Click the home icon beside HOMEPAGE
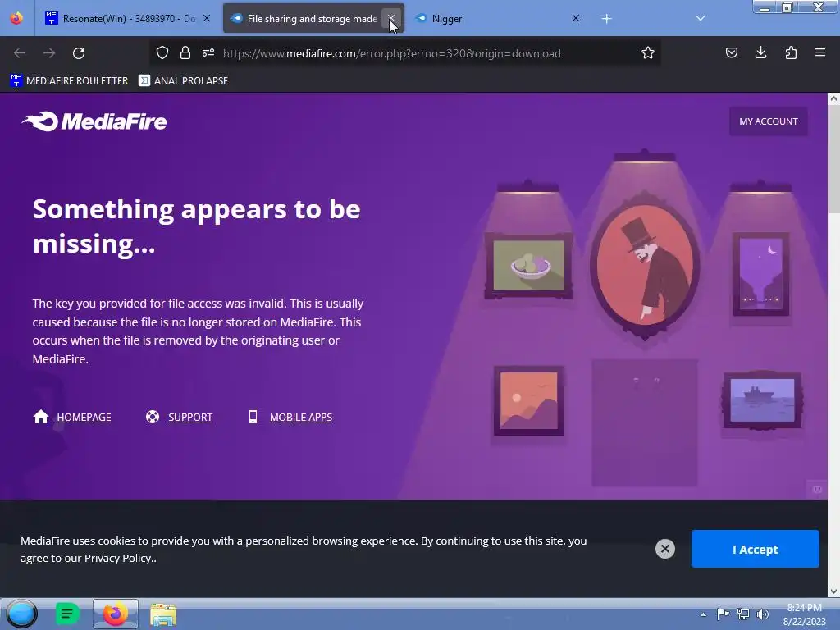 point(41,416)
